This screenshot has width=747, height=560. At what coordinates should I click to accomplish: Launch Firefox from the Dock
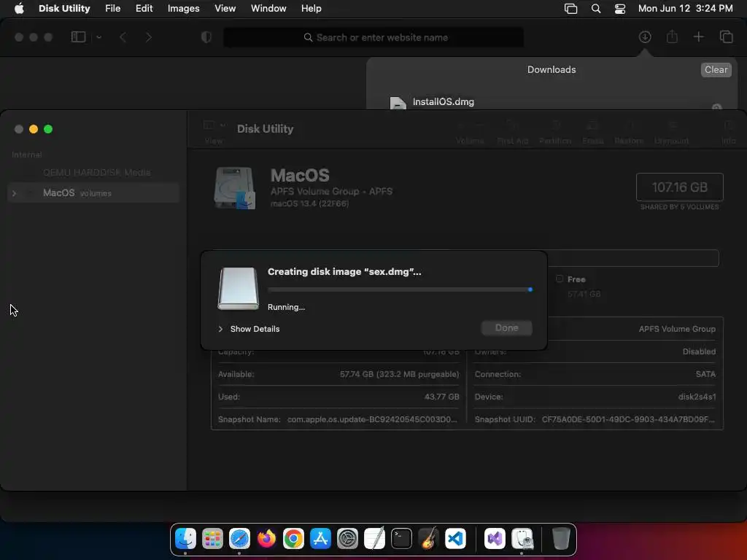pos(266,539)
